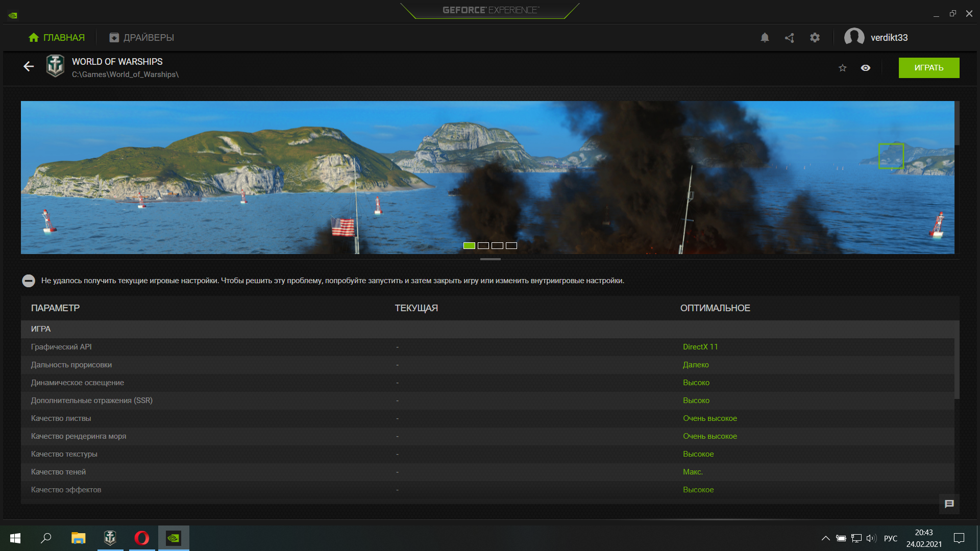The height and width of the screenshot is (551, 980).
Task: Click the ОПТИМАЛЬНОЕ column header
Action: coord(715,308)
